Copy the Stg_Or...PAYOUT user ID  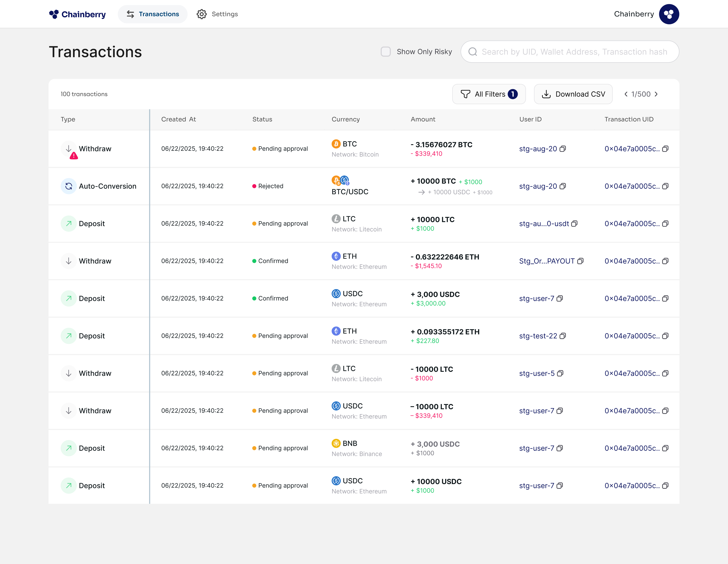pyautogui.click(x=580, y=261)
